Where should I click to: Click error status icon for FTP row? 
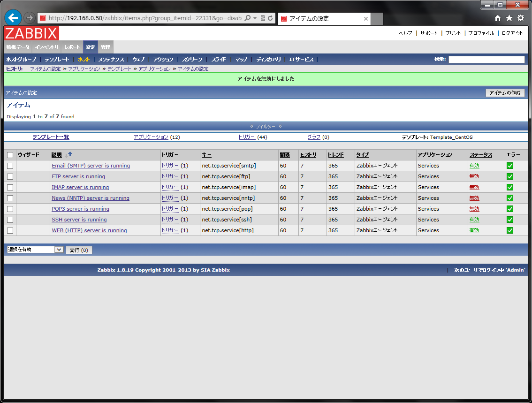pos(509,176)
